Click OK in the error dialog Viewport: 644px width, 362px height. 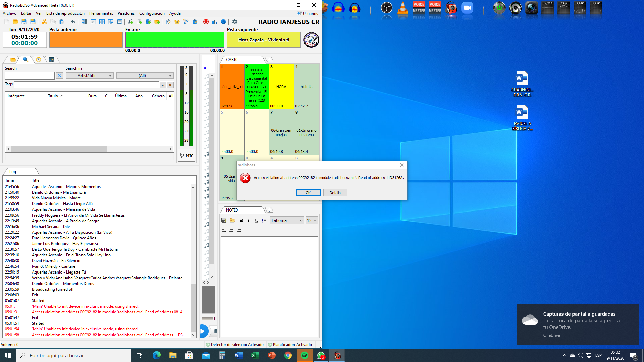308,193
